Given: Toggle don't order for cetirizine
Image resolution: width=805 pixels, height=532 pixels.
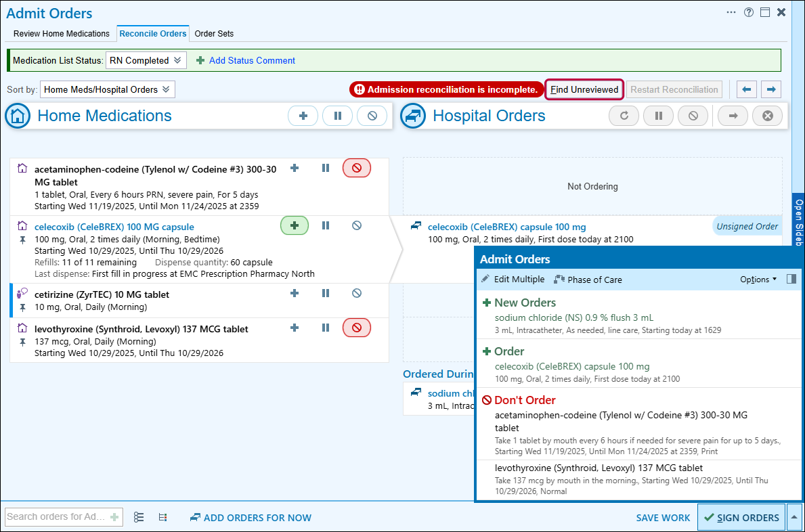Looking at the screenshot, I should 357,293.
